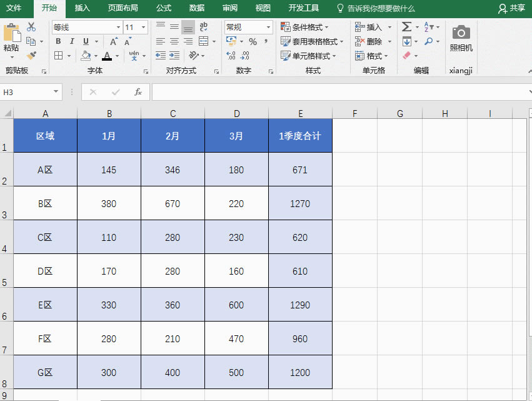
Task: Pick the red font color swatch
Action: tap(107, 56)
